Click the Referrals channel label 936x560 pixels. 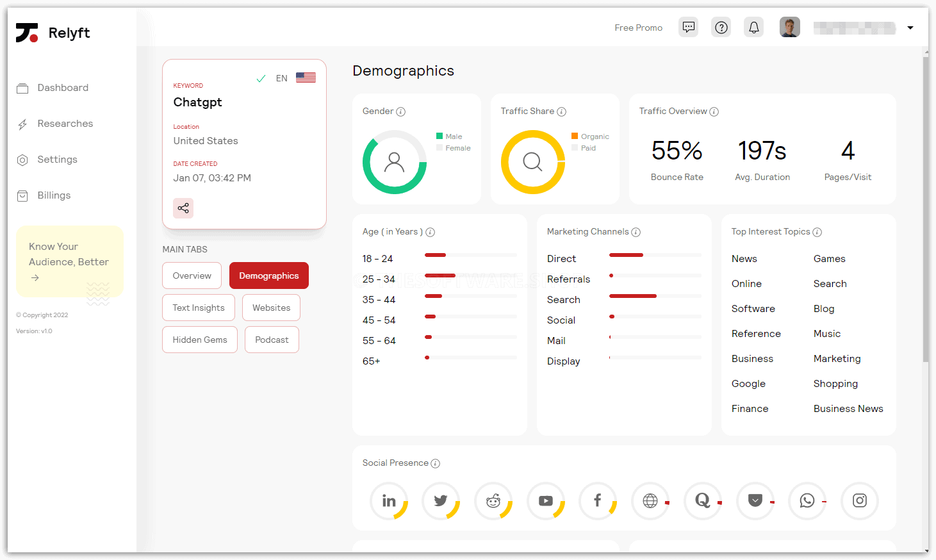point(569,279)
